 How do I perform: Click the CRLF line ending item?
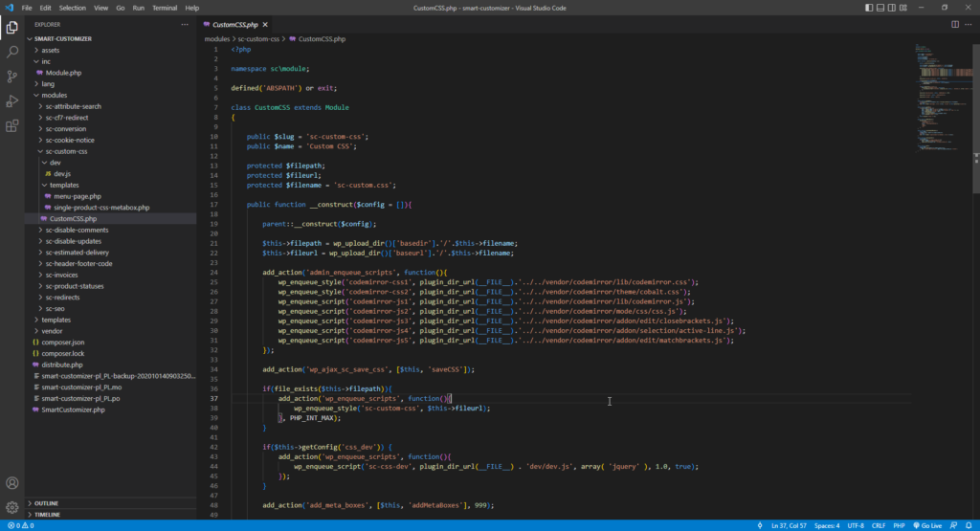click(879, 525)
